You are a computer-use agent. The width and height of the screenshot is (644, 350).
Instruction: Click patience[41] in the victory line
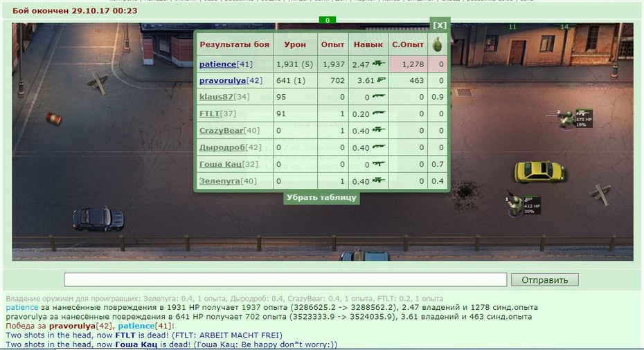pyautogui.click(x=145, y=326)
